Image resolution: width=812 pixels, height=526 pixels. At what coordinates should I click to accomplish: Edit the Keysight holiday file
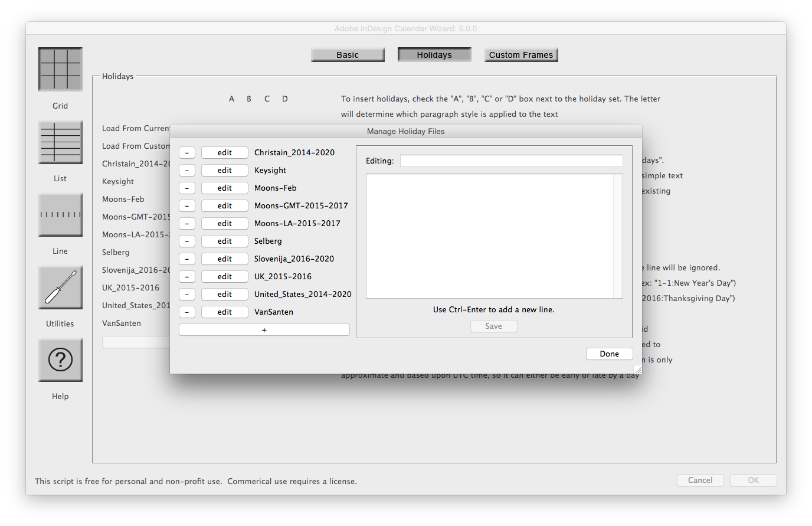point(224,170)
